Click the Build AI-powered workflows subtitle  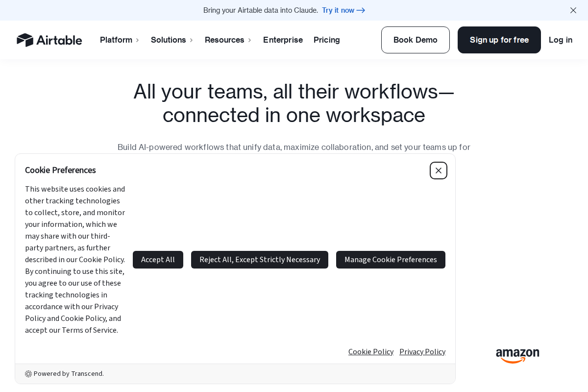coord(294,147)
